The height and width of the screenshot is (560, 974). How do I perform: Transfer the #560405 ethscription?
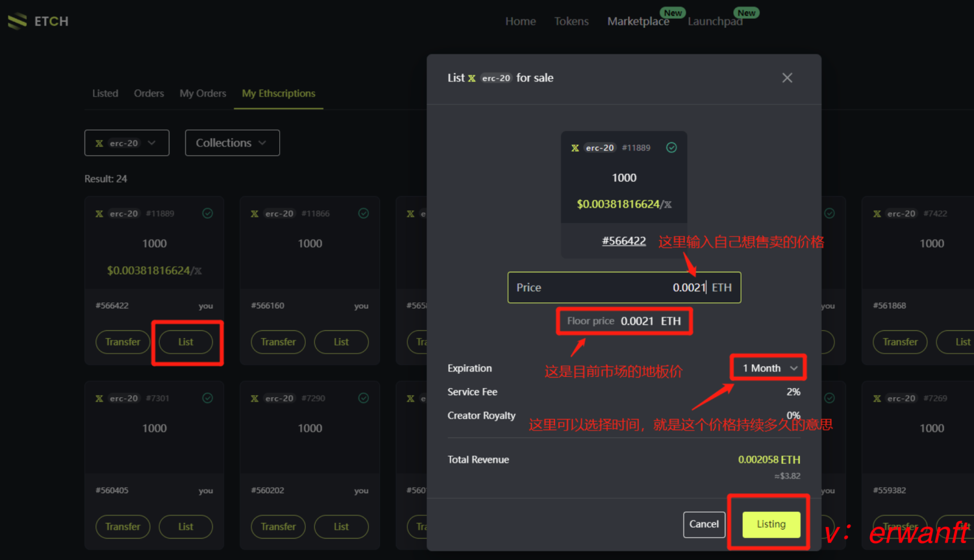click(123, 527)
